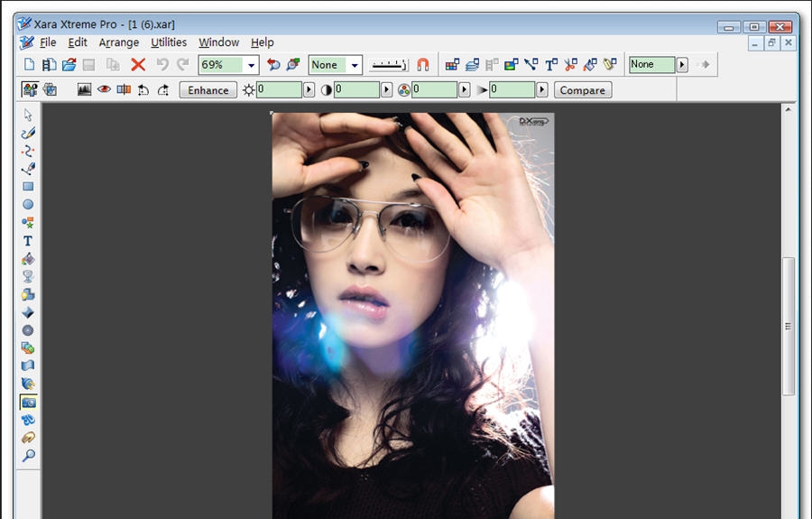This screenshot has width=812, height=519.
Task: Select the Rectangle tool
Action: click(x=28, y=187)
